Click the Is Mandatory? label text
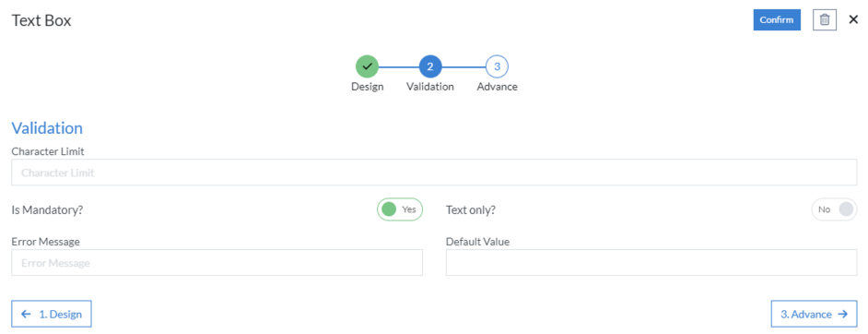The width and height of the screenshot is (868, 334). pyautogui.click(x=47, y=210)
